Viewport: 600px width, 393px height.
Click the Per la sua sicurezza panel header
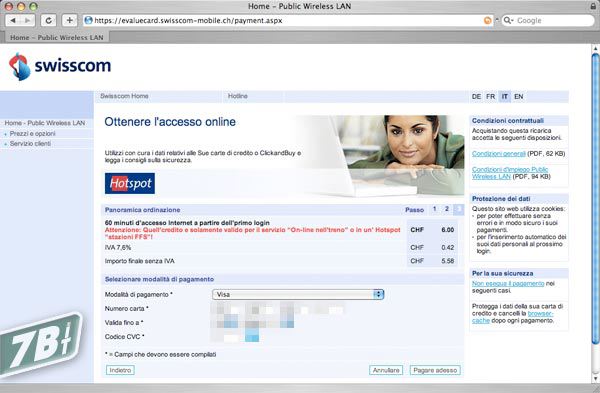[502, 274]
